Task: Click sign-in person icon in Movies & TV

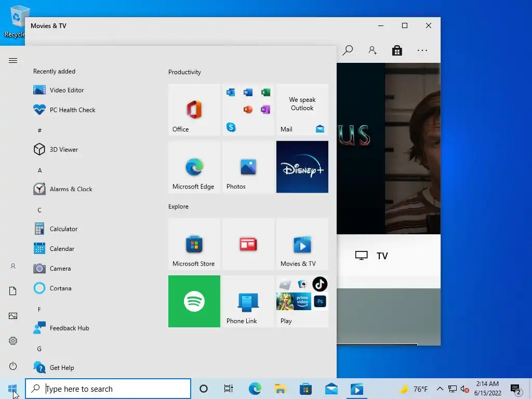Action: coord(373,50)
